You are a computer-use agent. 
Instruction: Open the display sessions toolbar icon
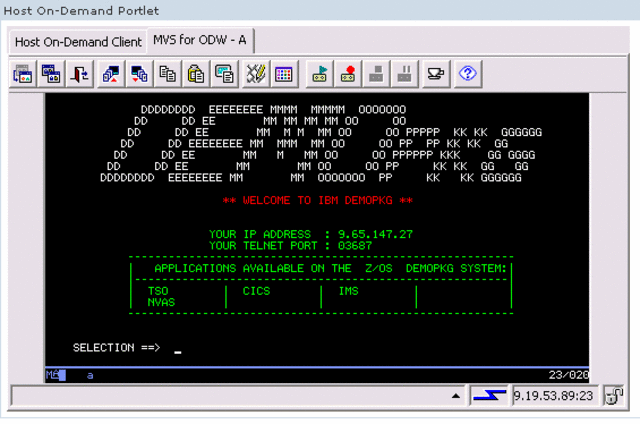click(51, 74)
